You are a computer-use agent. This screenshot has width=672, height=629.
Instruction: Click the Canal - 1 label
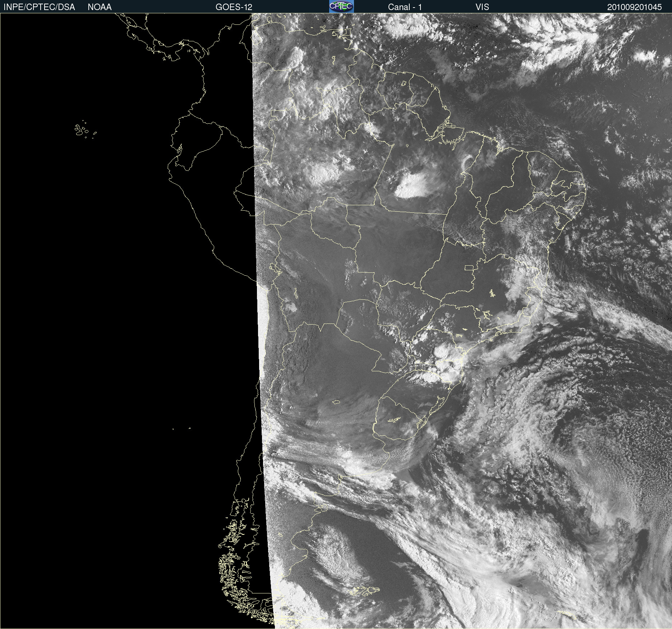click(x=405, y=7)
